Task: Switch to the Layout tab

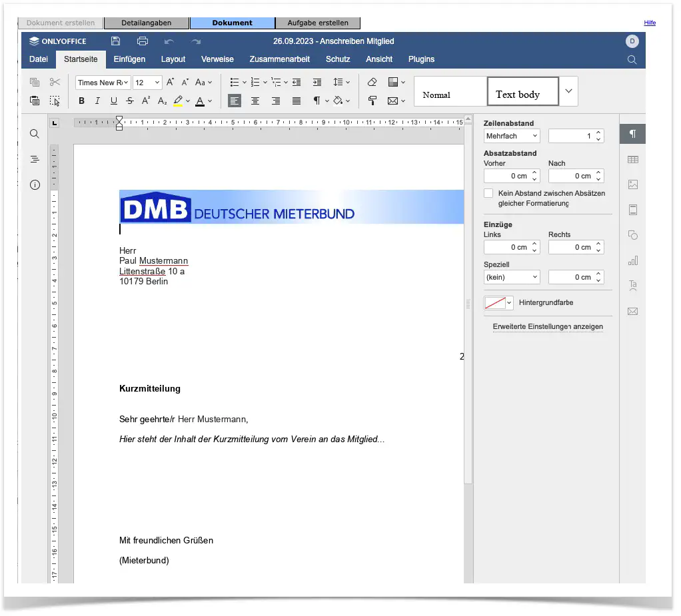Action: tap(173, 59)
